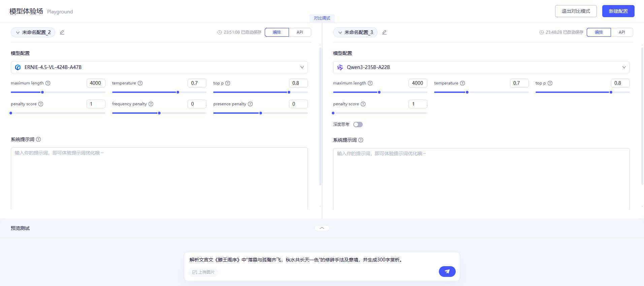Image resolution: width=644 pixels, height=286 pixels.
Task: Switch right panel to API tab
Action: (622, 32)
